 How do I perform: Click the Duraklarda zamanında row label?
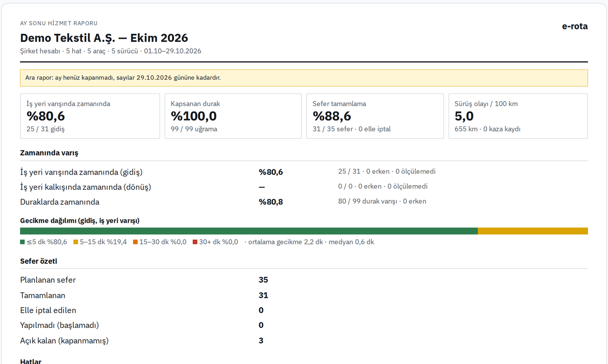coord(60,202)
